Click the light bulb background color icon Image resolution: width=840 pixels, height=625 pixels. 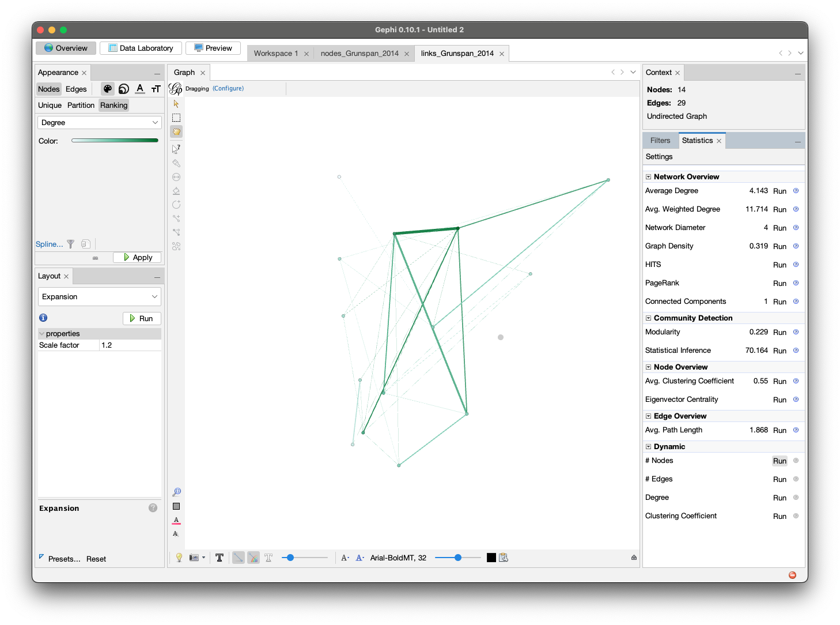[179, 558]
